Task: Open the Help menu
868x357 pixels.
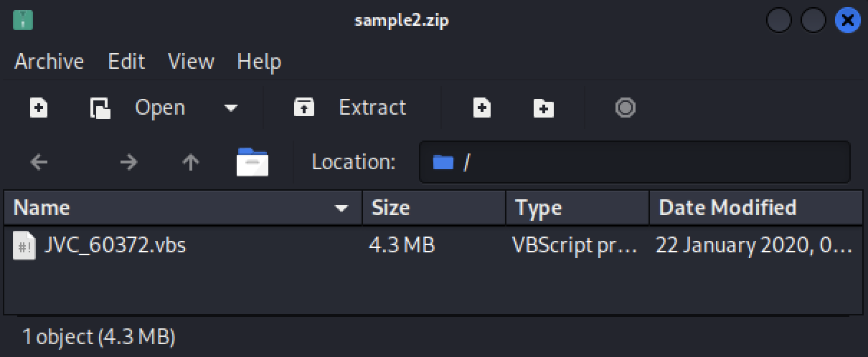Action: [x=259, y=62]
